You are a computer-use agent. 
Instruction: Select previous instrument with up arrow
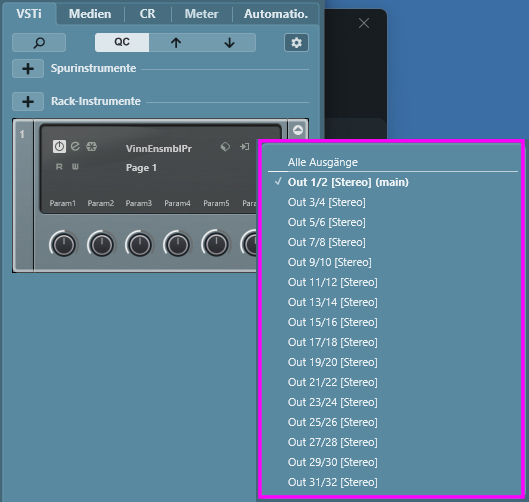(175, 43)
